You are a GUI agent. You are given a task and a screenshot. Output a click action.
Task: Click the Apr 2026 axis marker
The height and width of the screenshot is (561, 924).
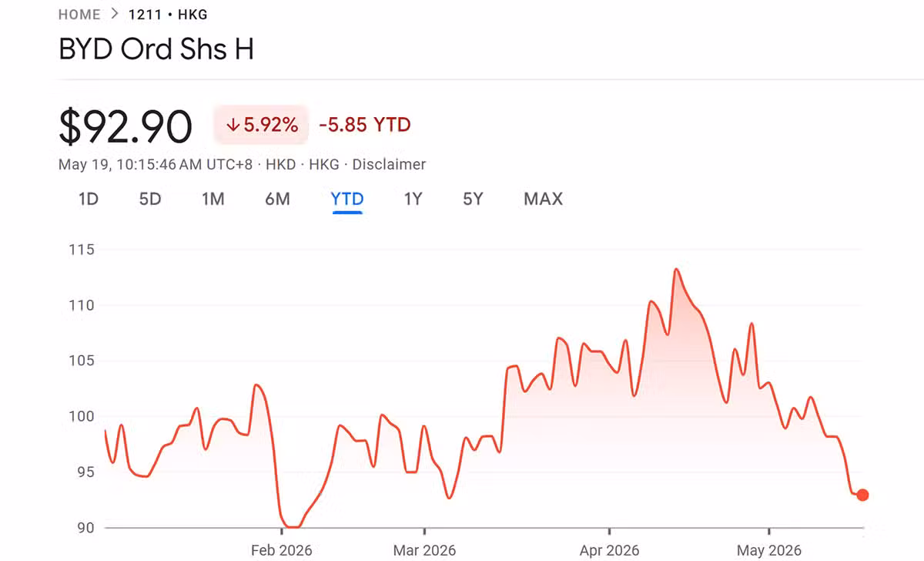click(x=609, y=550)
